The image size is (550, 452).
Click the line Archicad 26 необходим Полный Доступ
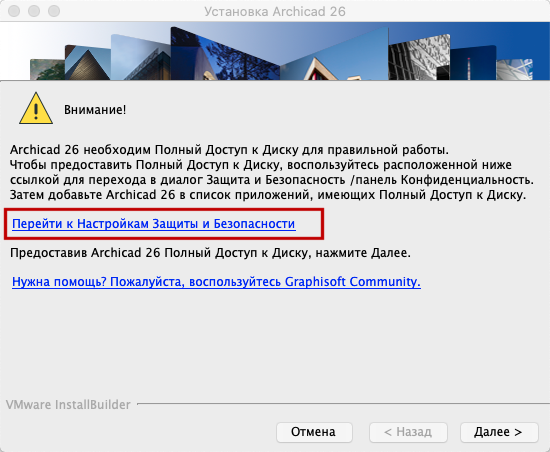point(229,150)
